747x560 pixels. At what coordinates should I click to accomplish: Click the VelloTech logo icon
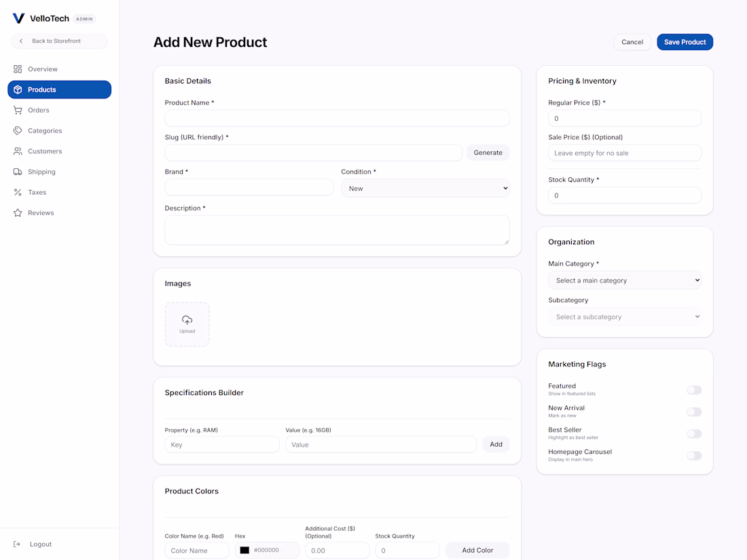(18, 18)
